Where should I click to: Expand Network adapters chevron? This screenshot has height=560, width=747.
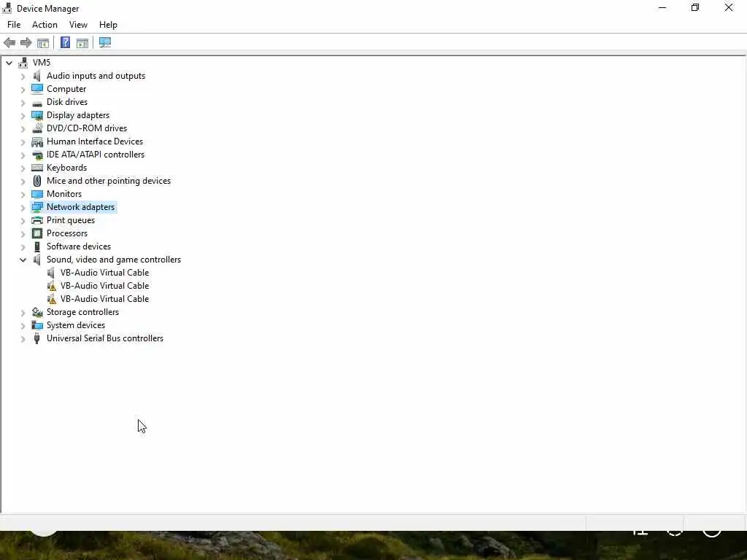click(x=23, y=208)
